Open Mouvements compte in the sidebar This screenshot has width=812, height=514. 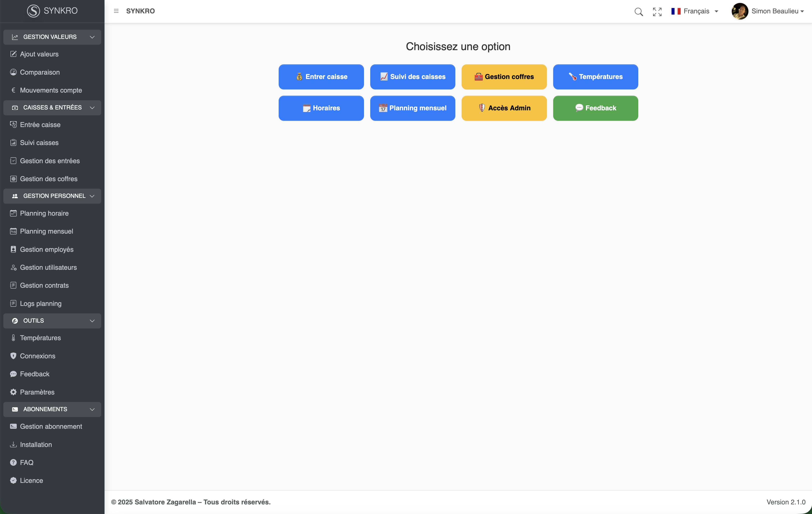point(51,90)
